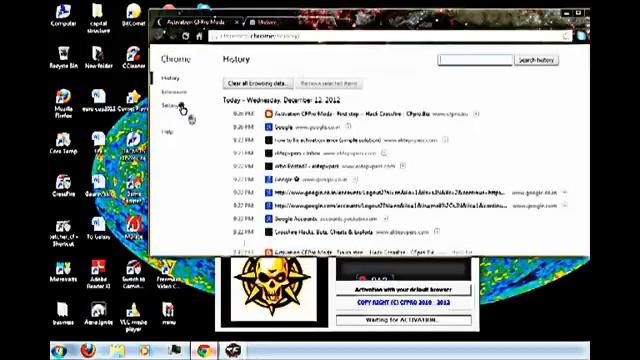Open menu arrow for Crossfire Hacks, Bots entry
The image size is (640, 360).
437,232
